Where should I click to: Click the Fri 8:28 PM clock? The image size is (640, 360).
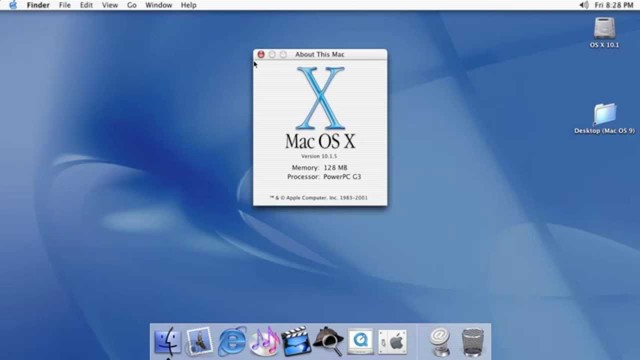614,5
